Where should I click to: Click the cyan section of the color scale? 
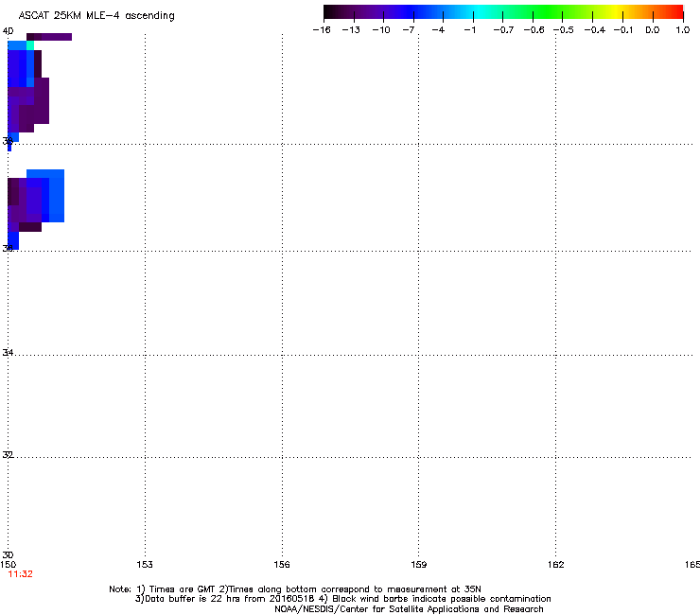(480, 11)
